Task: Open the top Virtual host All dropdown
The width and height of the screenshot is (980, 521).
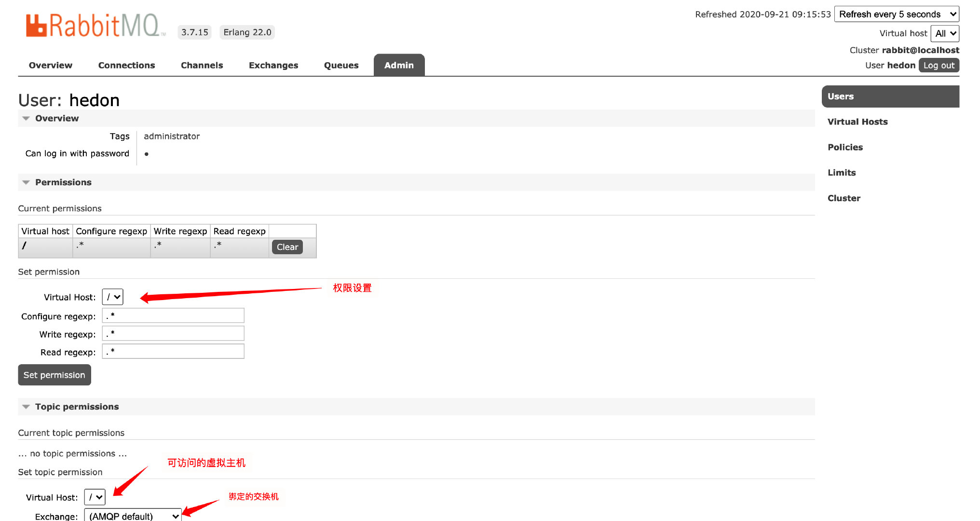Action: (x=944, y=33)
